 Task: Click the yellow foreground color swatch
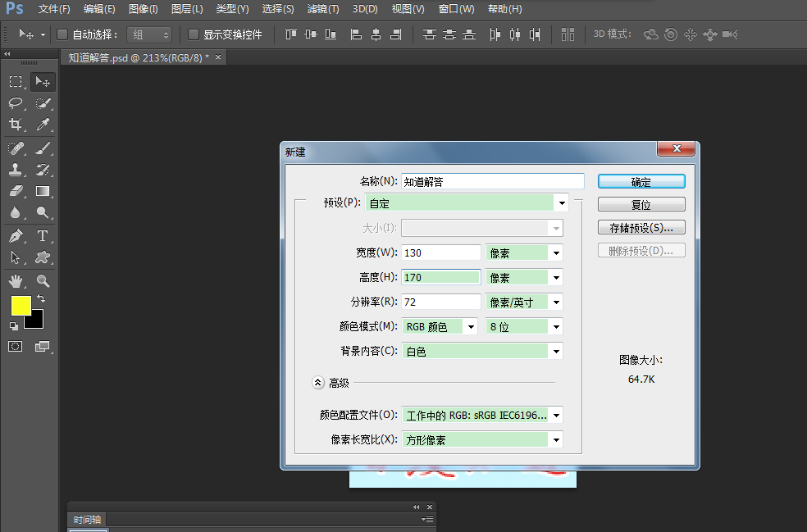20,304
